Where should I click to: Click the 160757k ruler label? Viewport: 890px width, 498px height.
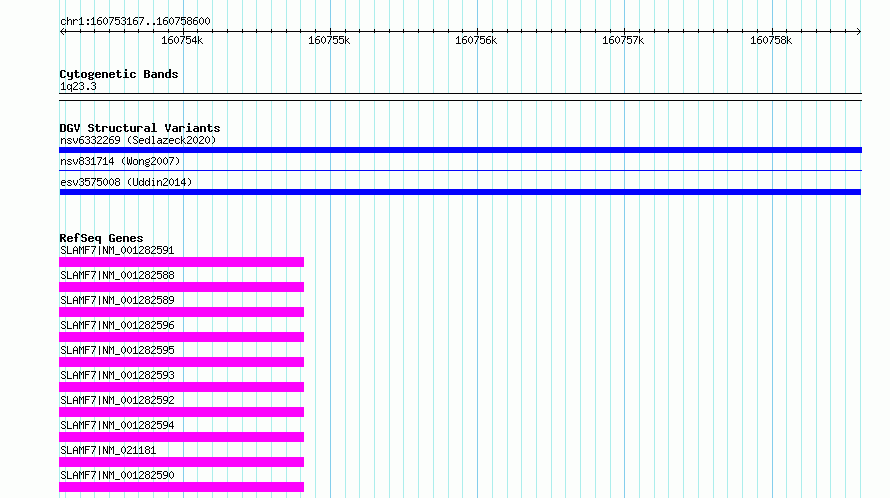click(623, 40)
